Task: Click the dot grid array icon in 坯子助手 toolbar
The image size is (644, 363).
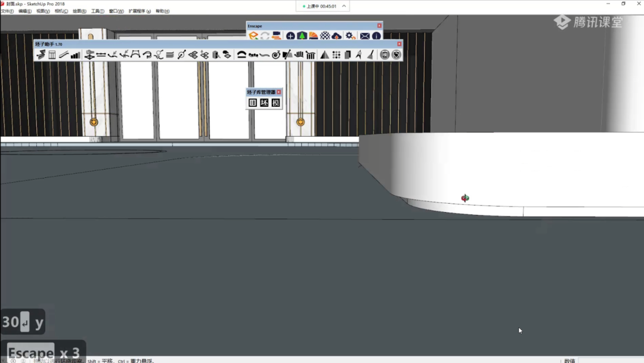Action: (336, 55)
